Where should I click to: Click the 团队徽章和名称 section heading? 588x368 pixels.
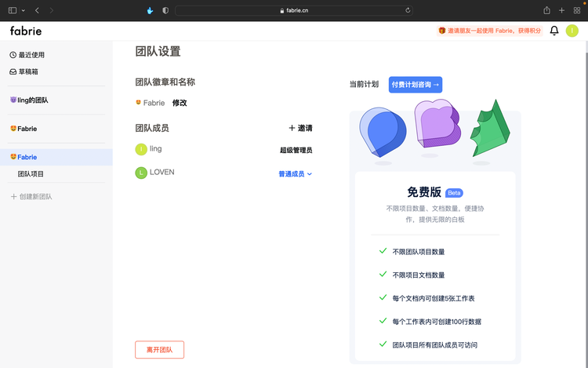coord(165,82)
